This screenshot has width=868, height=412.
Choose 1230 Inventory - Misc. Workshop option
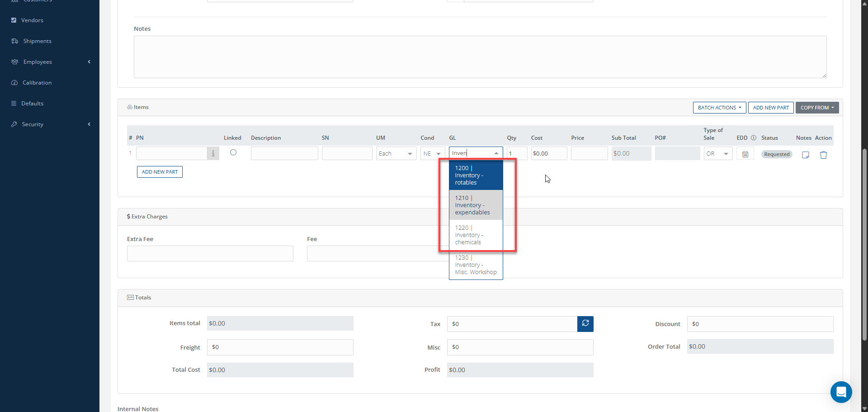[475, 265]
